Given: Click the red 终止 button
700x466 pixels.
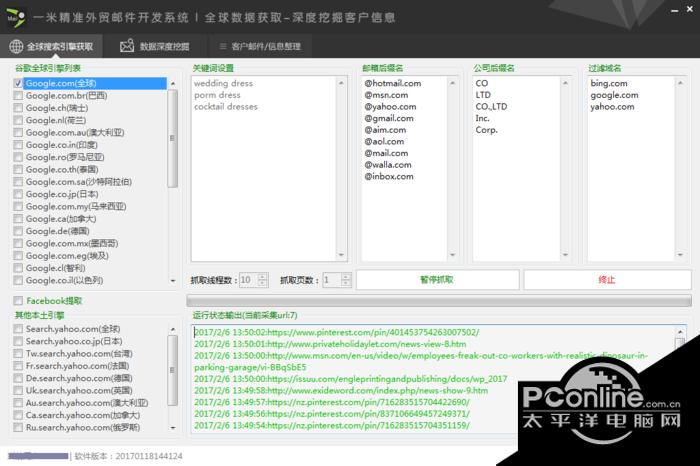Looking at the screenshot, I should click(607, 280).
